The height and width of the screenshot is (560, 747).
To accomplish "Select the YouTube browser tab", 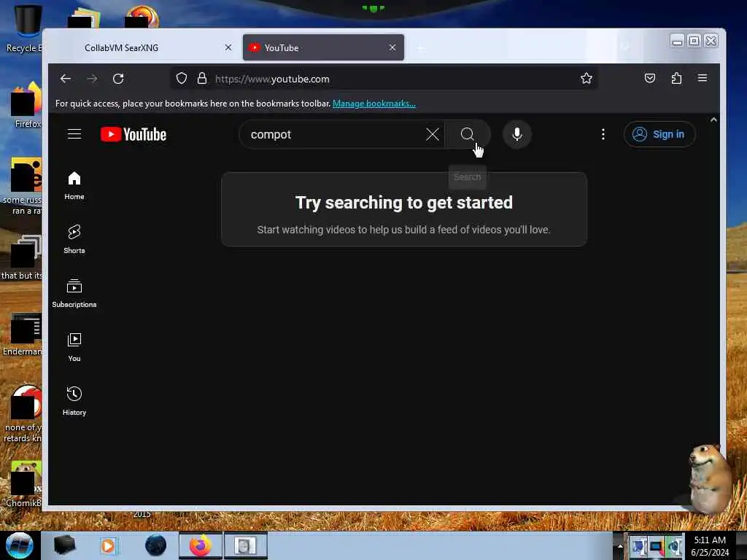I will [x=323, y=47].
